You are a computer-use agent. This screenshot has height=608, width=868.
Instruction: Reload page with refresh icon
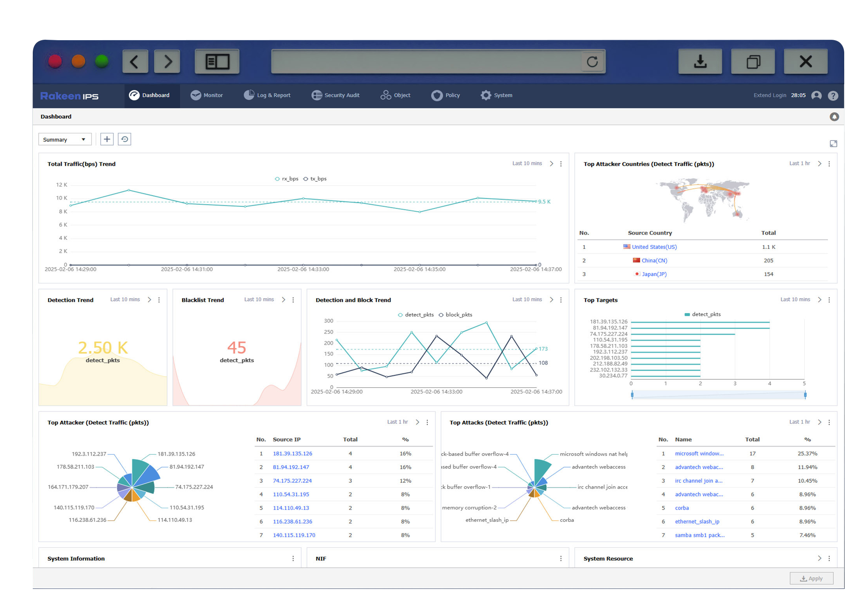(592, 61)
